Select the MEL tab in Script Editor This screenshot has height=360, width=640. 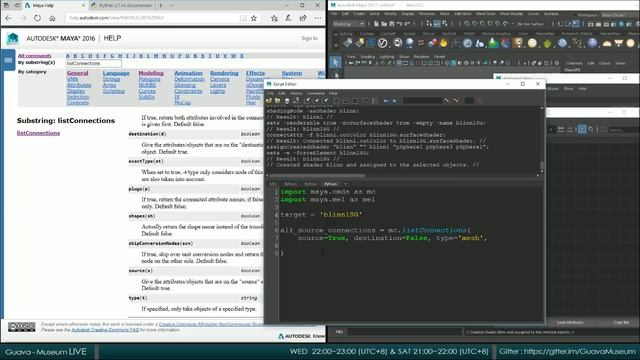pos(272,184)
